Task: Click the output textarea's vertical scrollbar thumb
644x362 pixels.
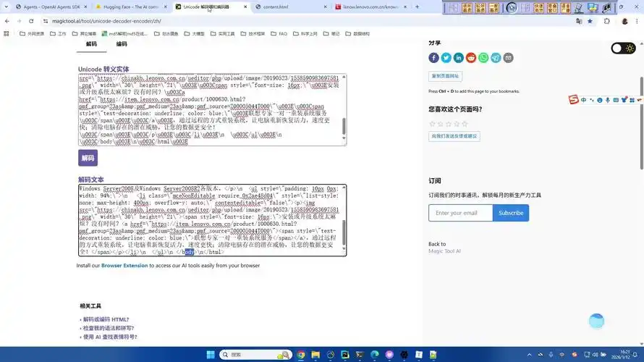Action: click(344, 232)
